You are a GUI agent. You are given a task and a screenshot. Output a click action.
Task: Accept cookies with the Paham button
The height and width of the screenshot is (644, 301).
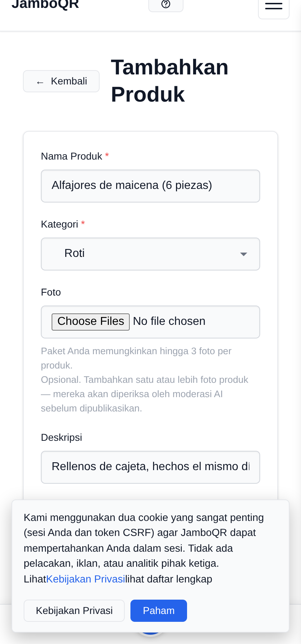(x=159, y=611)
